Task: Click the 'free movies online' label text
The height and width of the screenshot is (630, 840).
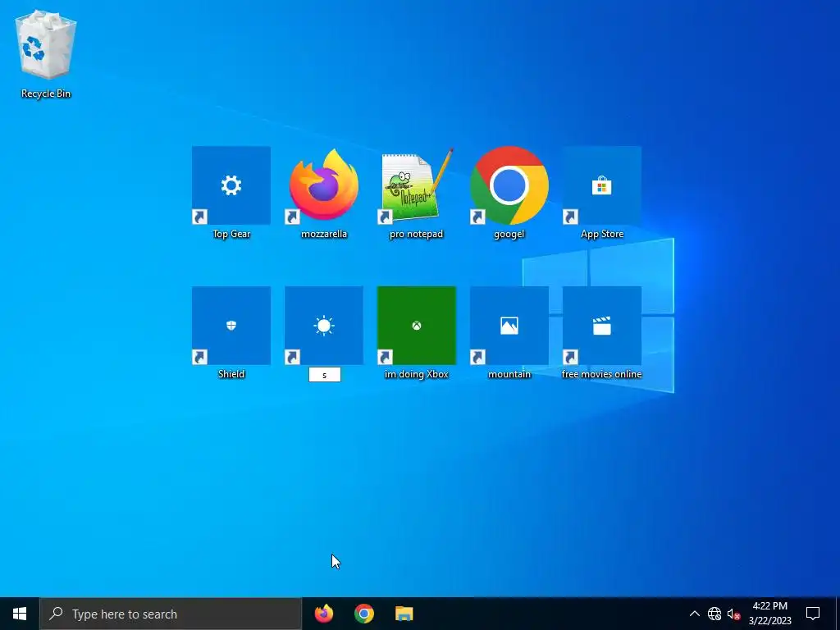Action: (x=601, y=374)
